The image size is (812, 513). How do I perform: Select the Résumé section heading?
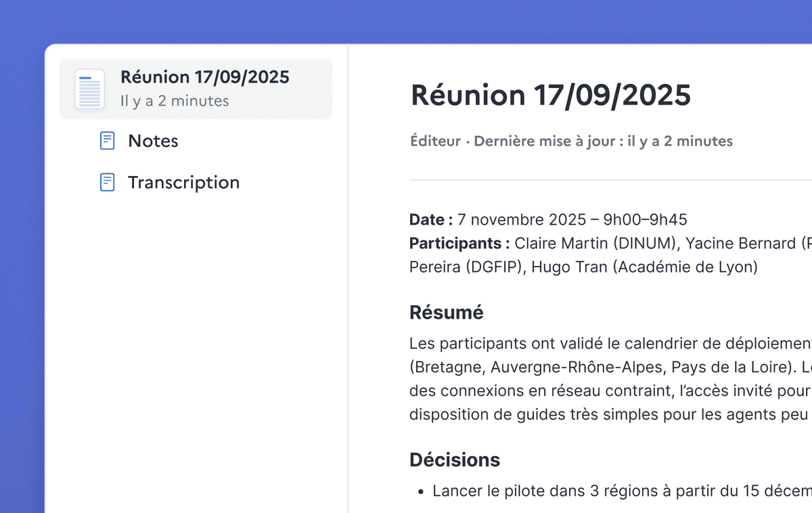pyautogui.click(x=446, y=312)
